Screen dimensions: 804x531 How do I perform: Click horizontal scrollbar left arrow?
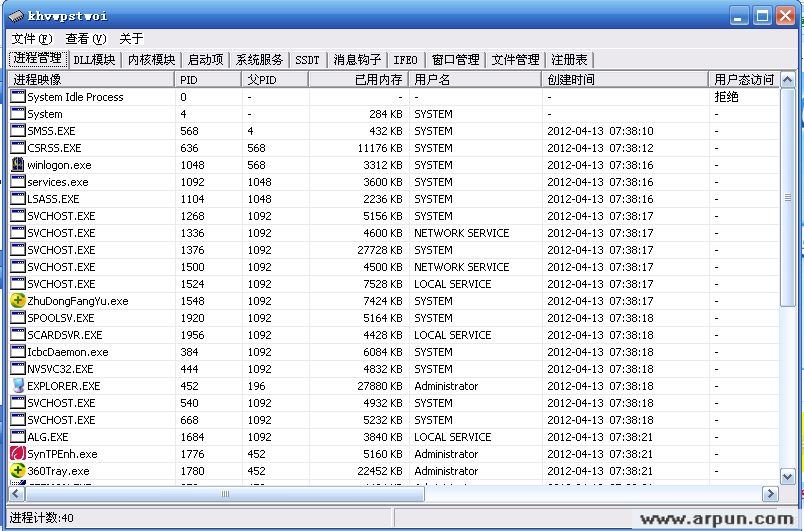(16, 494)
